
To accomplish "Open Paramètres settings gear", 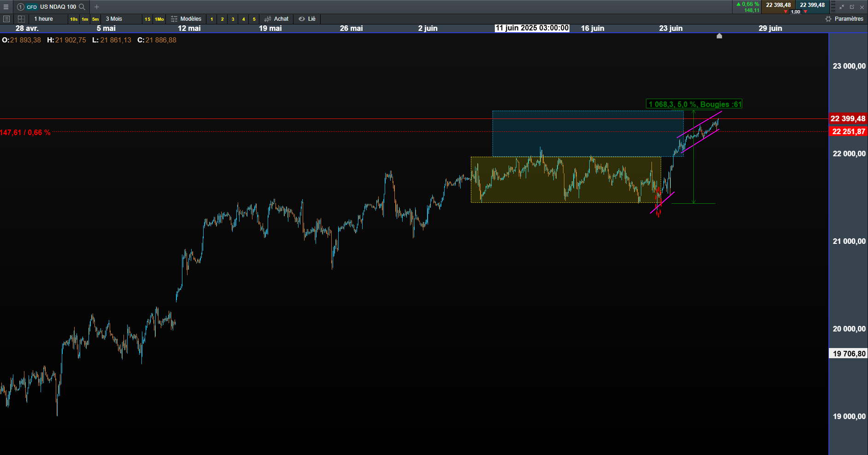I will coord(828,19).
